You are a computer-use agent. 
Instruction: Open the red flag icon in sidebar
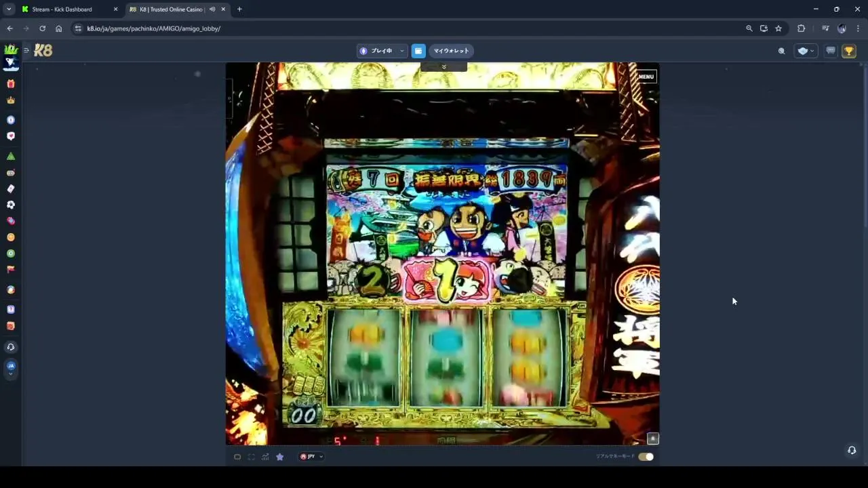(x=11, y=269)
